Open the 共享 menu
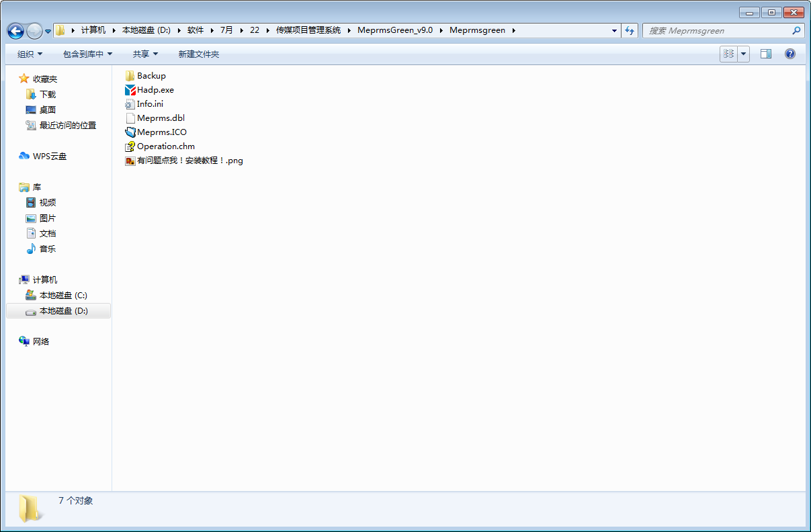811x532 pixels. [x=145, y=54]
